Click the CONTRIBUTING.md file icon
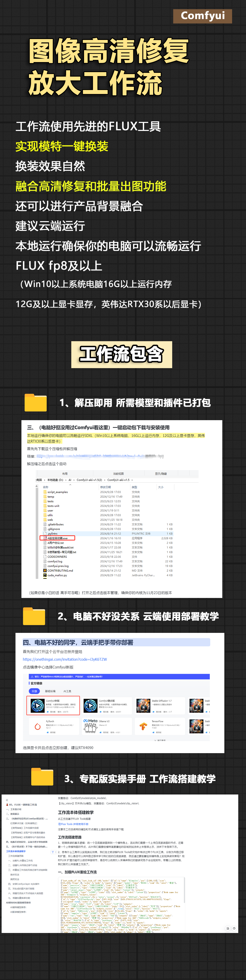The image size is (246, 980). coord(45,571)
